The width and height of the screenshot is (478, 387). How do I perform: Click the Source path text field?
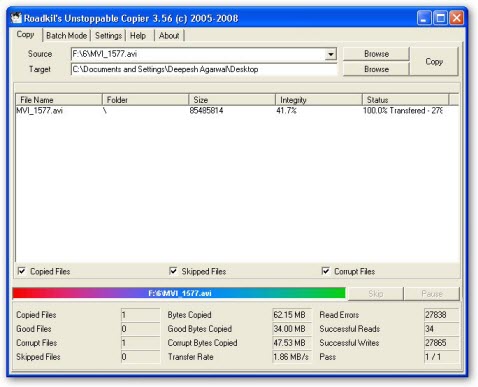[x=198, y=54]
